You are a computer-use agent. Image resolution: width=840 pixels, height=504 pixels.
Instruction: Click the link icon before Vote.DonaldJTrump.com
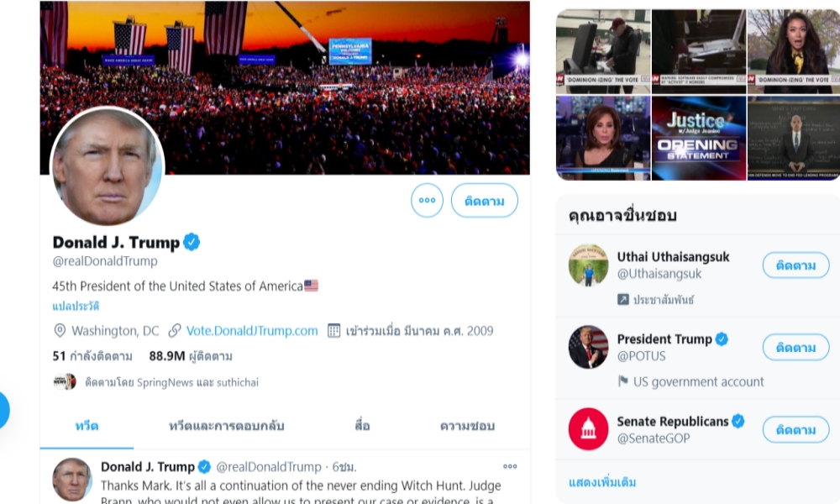[175, 330]
